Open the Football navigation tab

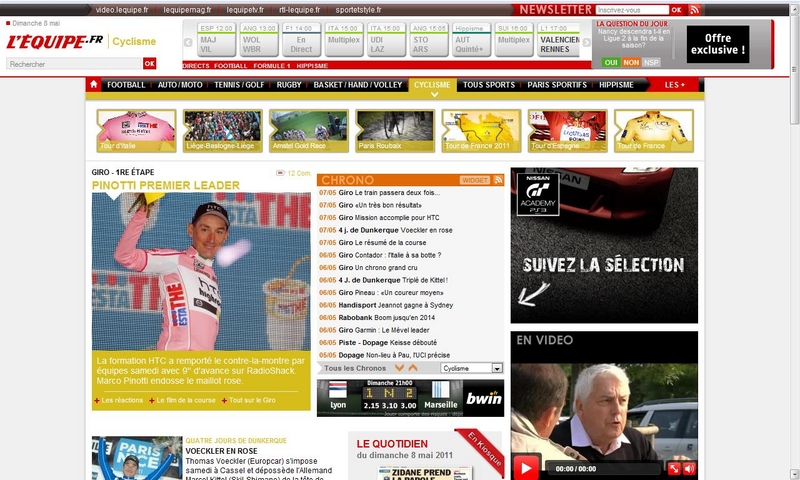point(127,85)
